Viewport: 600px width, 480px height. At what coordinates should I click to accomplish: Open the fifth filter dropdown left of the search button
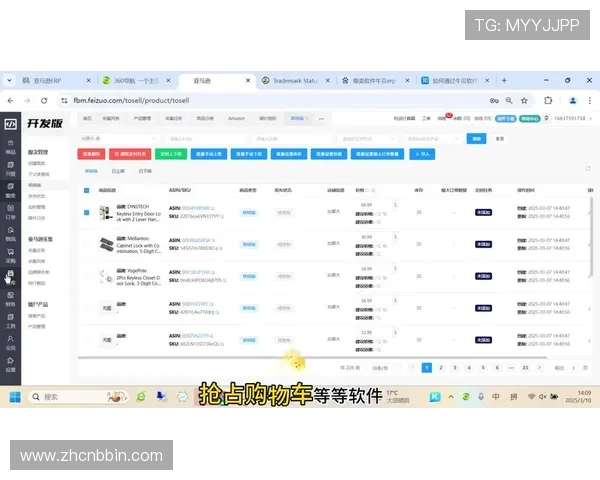point(433,139)
